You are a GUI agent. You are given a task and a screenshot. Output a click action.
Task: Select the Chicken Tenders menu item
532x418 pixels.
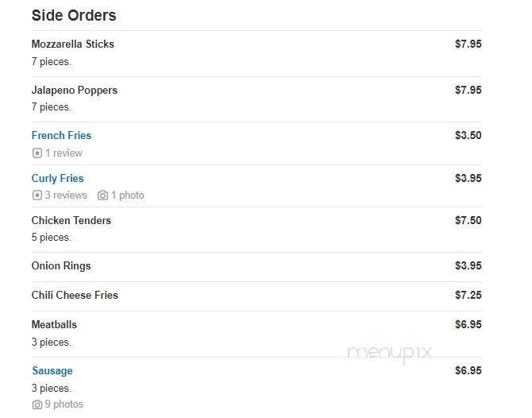71,220
